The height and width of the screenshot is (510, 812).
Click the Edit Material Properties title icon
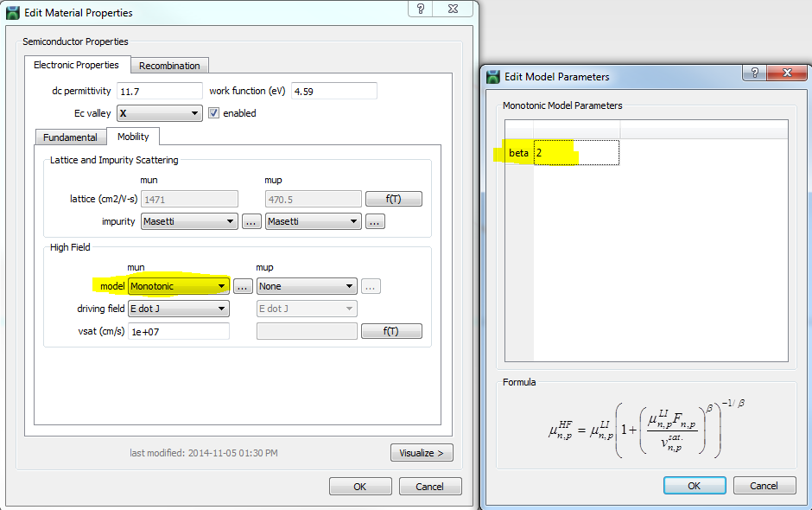(13, 13)
